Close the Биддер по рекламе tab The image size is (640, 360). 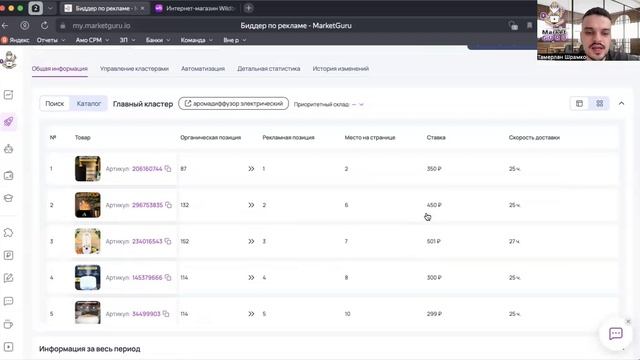pyautogui.click(x=142, y=8)
